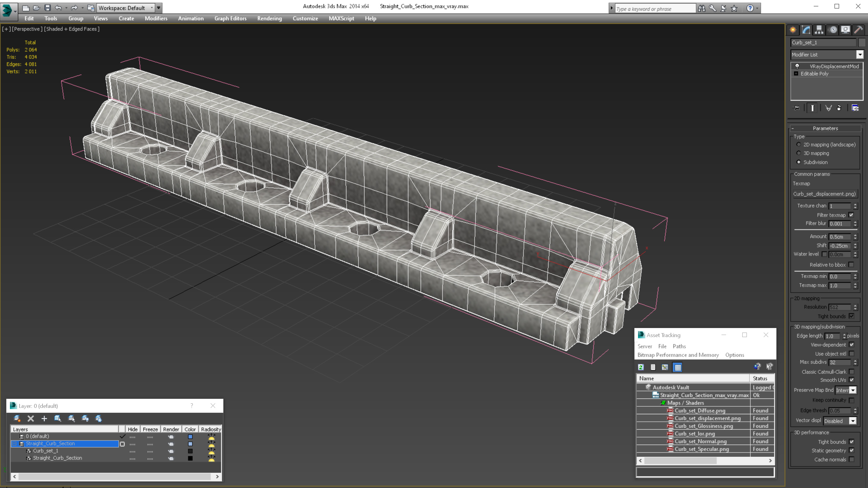The height and width of the screenshot is (488, 868).
Task: Open the Hierarchy command panel tab
Action: pyautogui.click(x=819, y=30)
